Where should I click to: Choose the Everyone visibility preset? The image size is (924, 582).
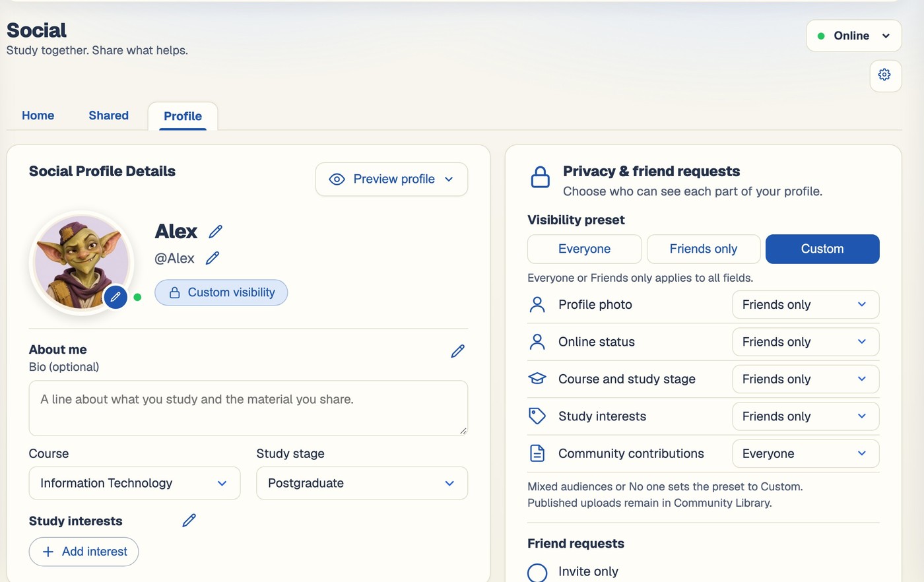tap(585, 249)
